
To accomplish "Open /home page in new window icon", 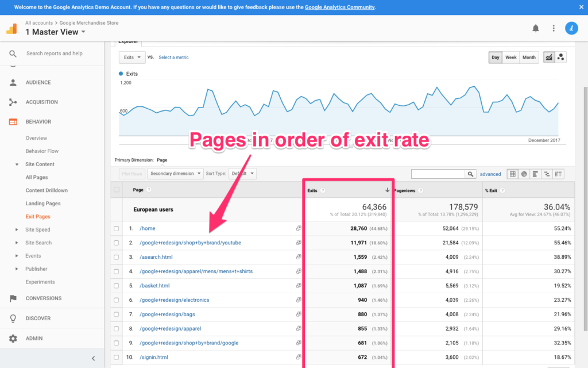I will coord(299,228).
